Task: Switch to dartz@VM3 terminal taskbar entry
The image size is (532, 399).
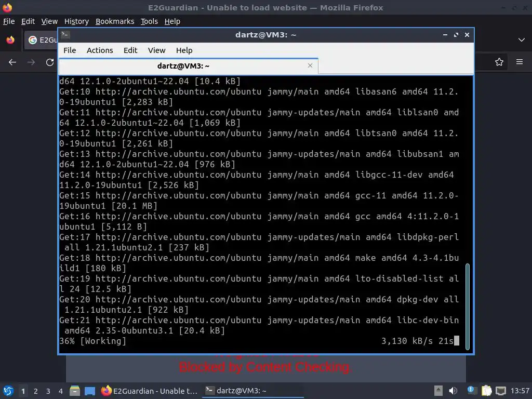Action: [x=253, y=391]
